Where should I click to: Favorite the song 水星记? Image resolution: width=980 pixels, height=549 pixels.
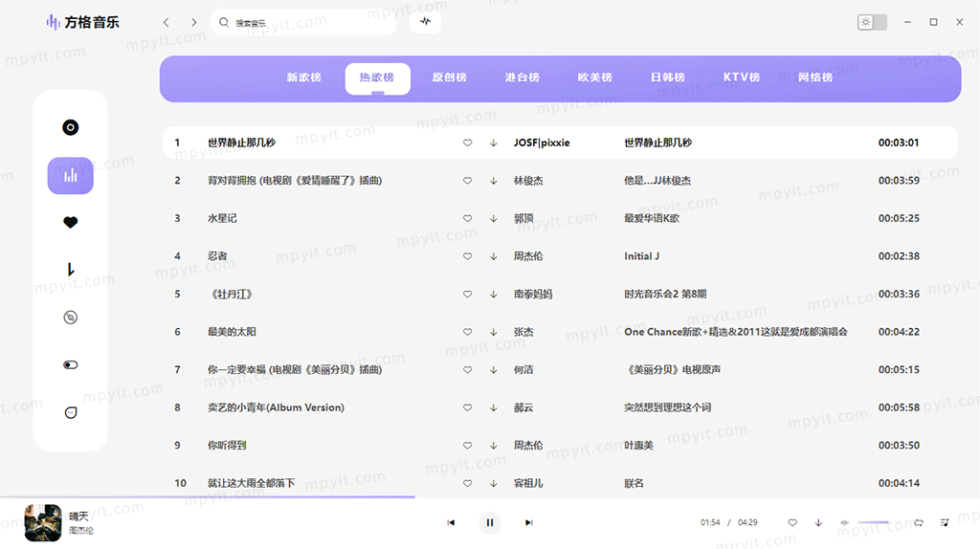coord(467,219)
